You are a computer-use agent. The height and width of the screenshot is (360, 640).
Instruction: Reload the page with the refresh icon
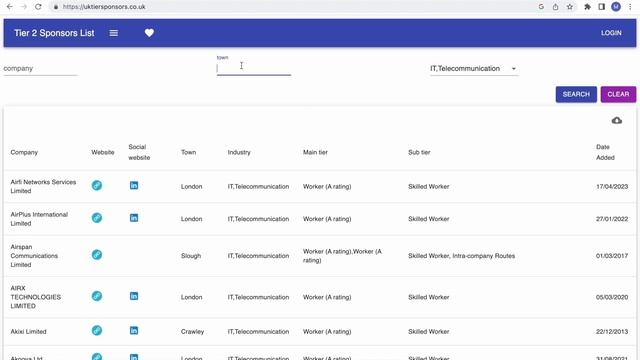tap(38, 7)
